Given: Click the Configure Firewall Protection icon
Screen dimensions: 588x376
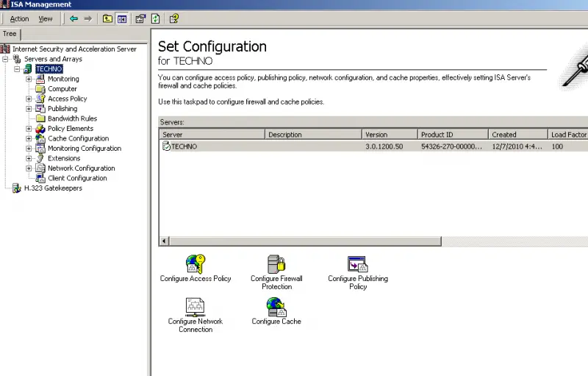Looking at the screenshot, I should [x=276, y=264].
